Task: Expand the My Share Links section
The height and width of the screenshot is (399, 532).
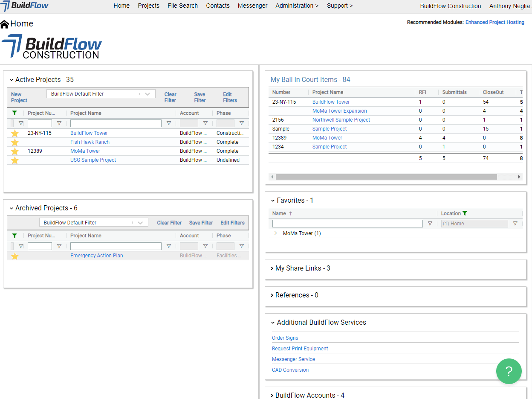Action: tap(272, 268)
